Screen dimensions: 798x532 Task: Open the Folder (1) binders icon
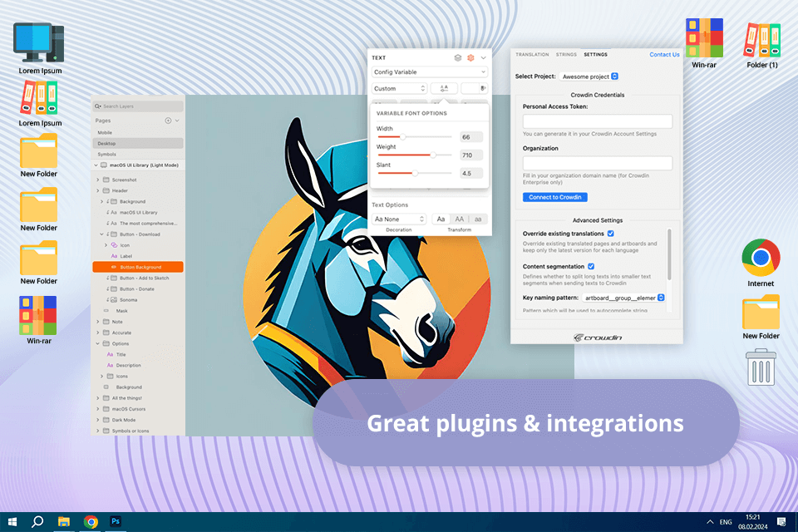(x=762, y=41)
